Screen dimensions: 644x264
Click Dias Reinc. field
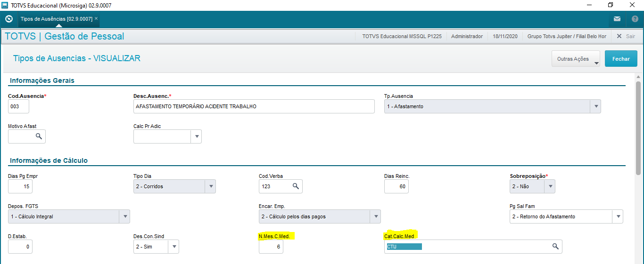point(396,186)
